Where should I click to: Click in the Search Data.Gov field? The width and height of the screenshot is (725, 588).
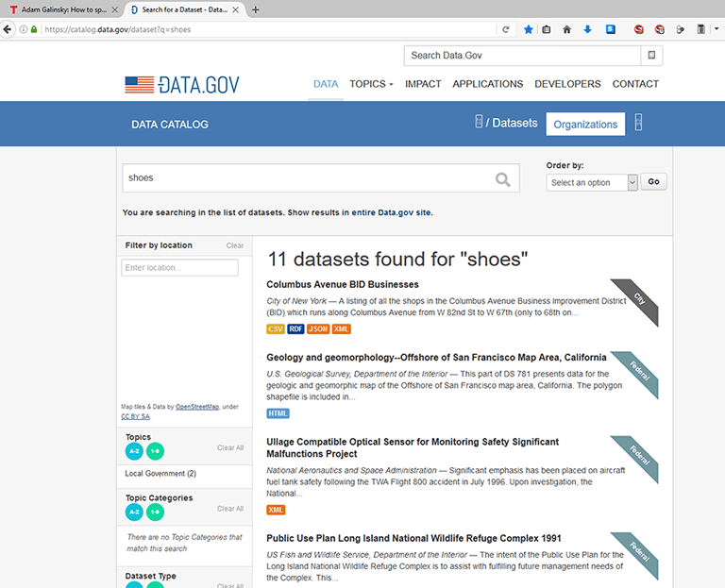tap(522, 56)
